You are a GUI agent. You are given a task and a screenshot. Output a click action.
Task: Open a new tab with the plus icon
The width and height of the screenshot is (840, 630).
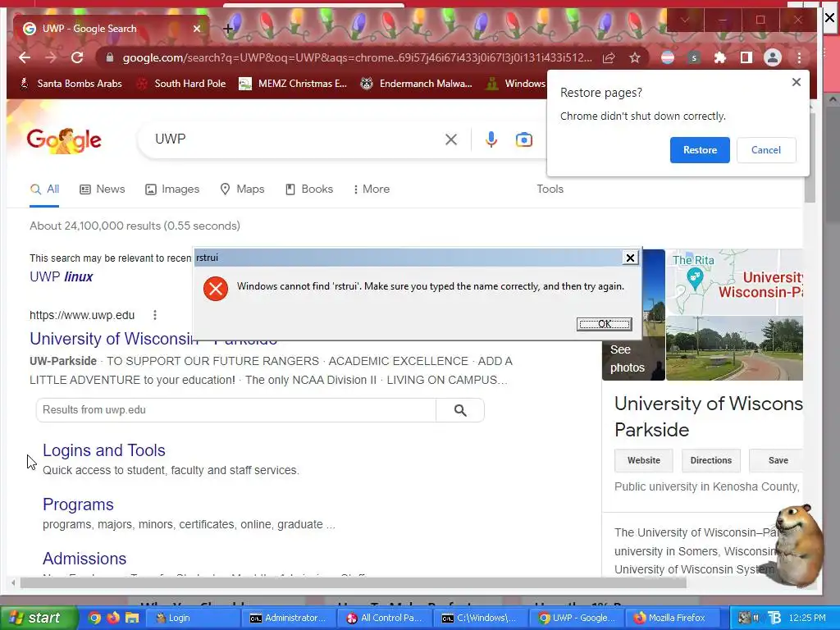coord(228,29)
